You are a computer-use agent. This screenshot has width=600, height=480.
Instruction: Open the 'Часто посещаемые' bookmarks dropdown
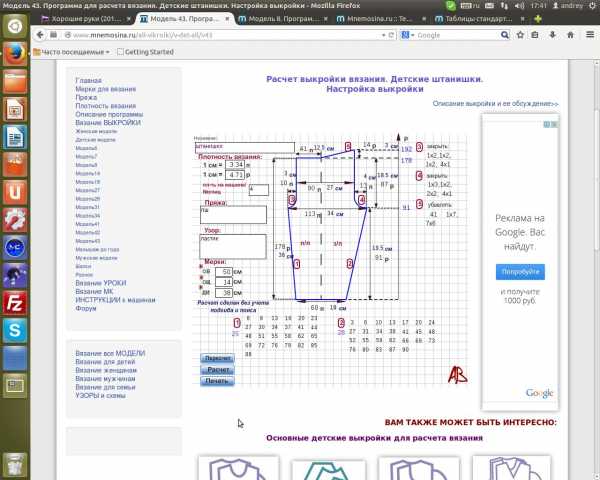click(70, 51)
